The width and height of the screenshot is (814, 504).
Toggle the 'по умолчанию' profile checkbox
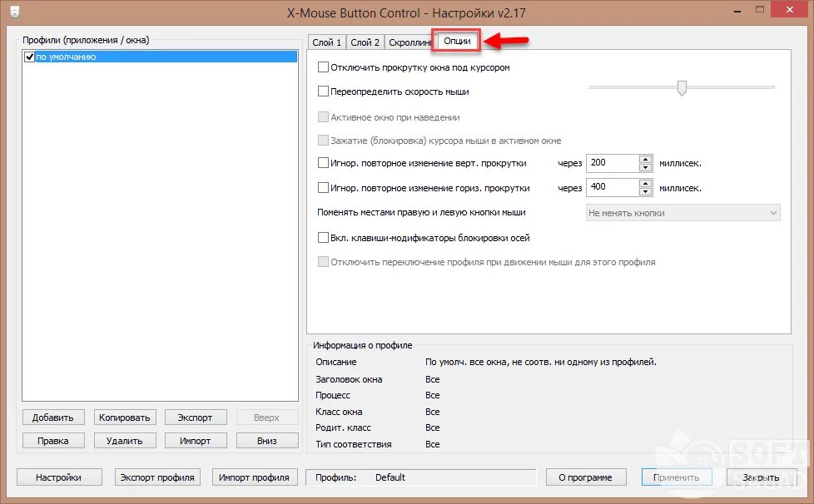pyautogui.click(x=30, y=57)
